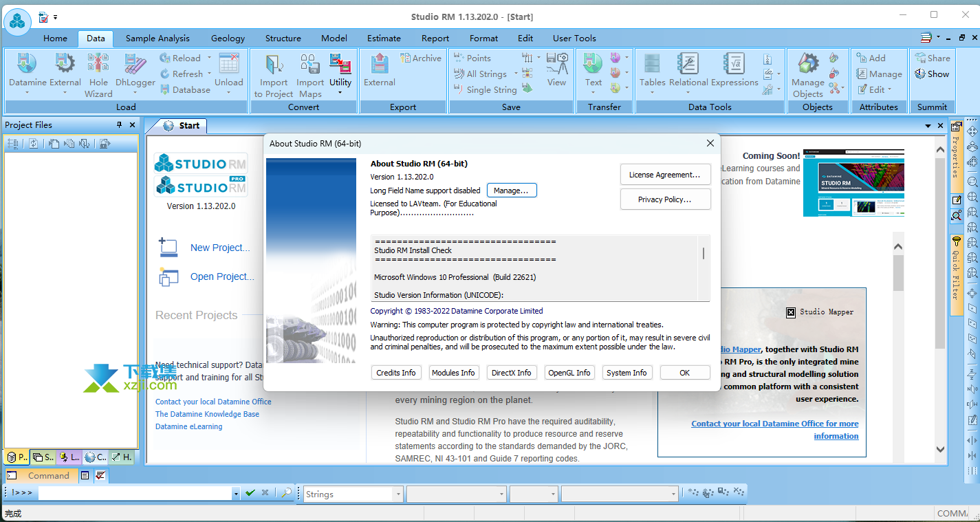Click the Modules Info button
Screen dimensions: 980x522
pyautogui.click(x=453, y=373)
